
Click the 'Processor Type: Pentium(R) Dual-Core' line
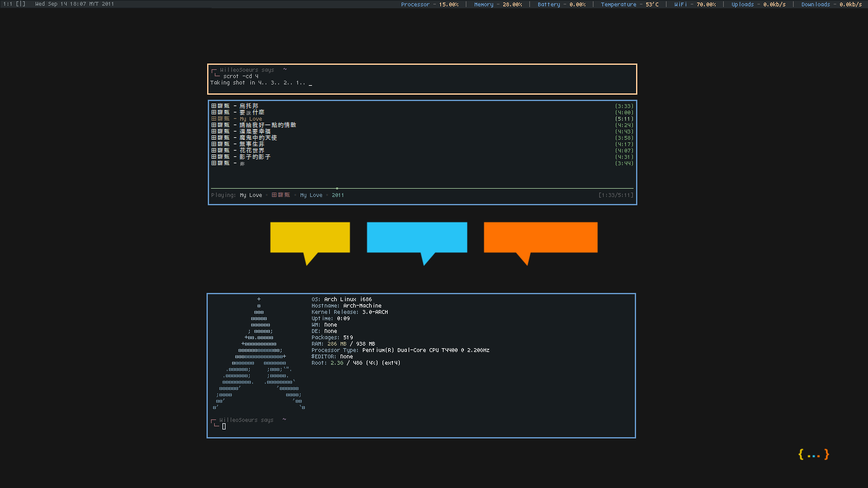[400, 350]
